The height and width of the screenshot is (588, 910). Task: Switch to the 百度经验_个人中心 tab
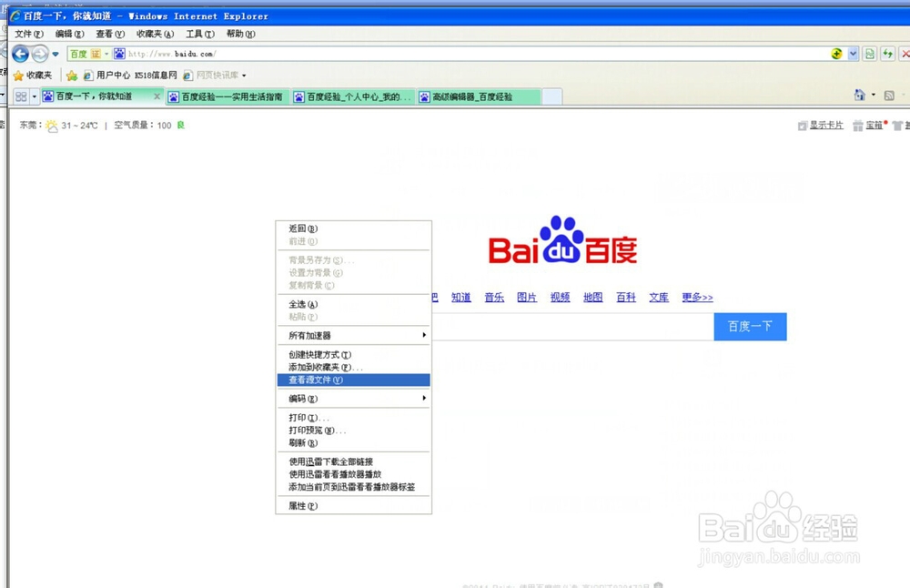tap(353, 96)
